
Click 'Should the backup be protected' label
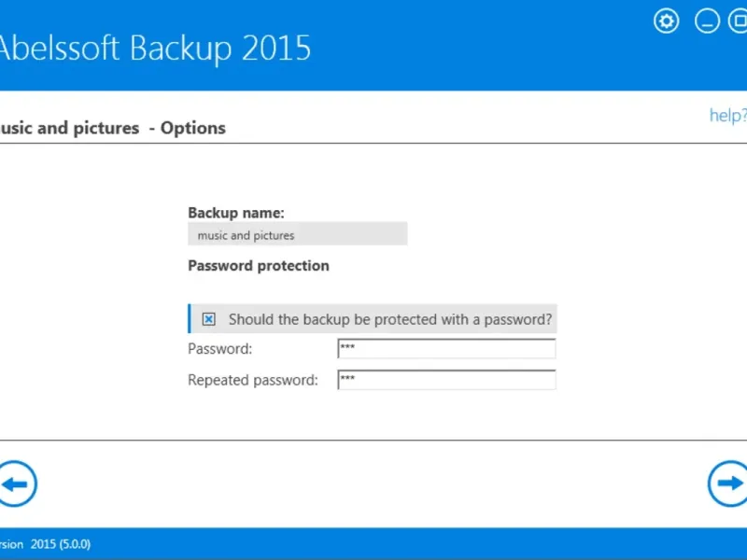tap(390, 319)
